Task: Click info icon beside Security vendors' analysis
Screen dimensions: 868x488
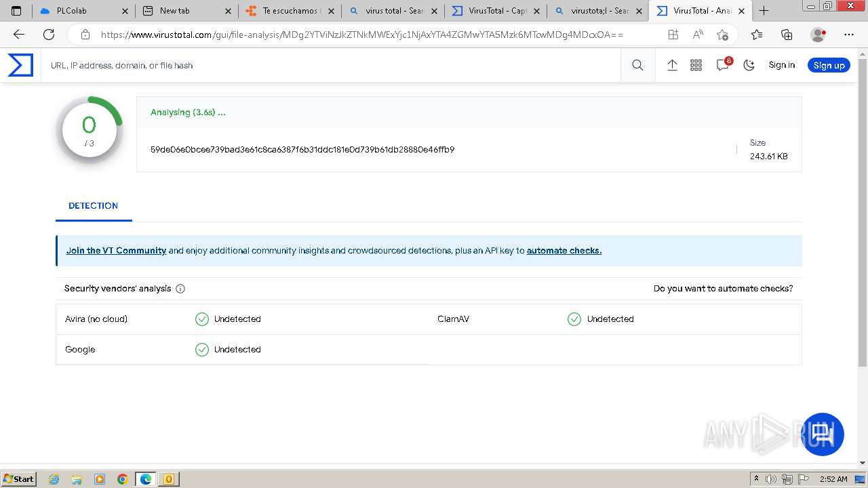Action: (180, 289)
